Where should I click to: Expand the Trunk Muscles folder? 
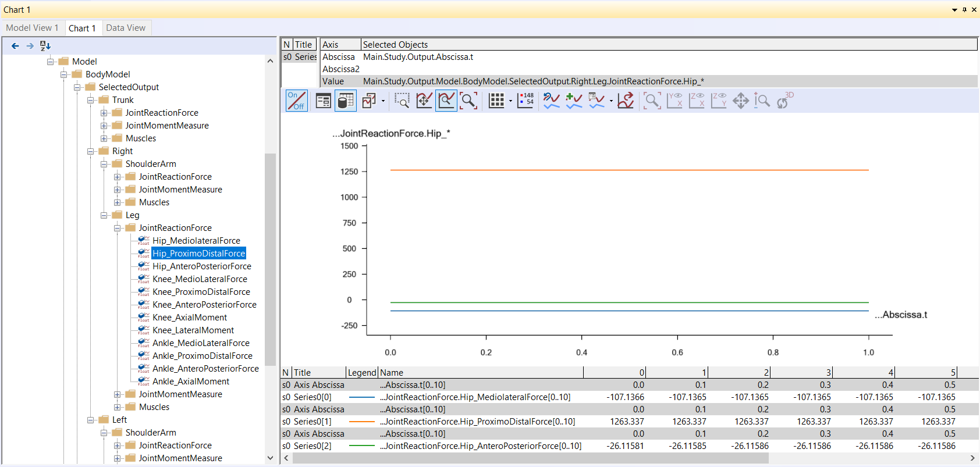pyautogui.click(x=104, y=138)
